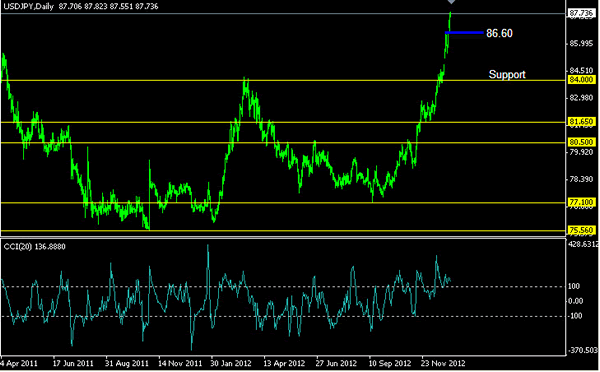Image resolution: width=600 pixels, height=372 pixels.
Task: Click the 17 Jun 2011 date label
Action: (73, 363)
